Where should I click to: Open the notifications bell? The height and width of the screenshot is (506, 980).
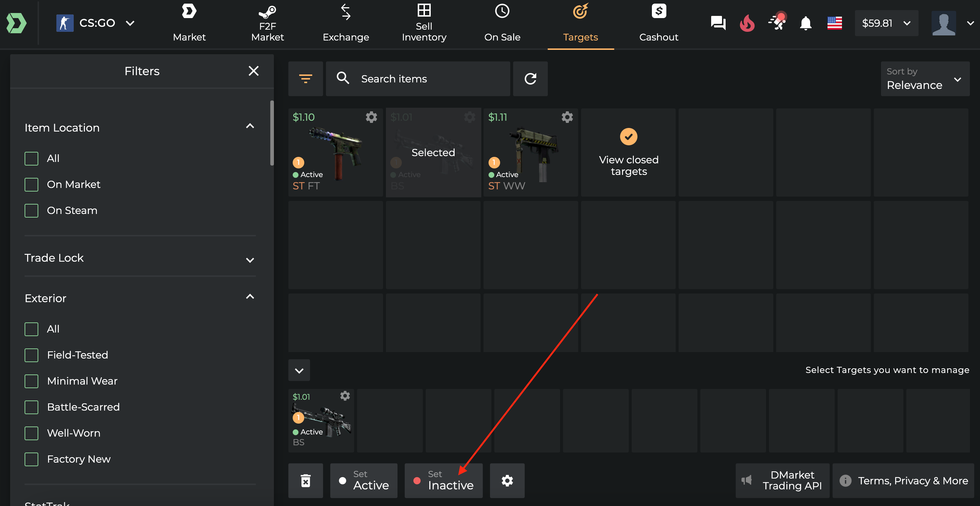click(805, 23)
